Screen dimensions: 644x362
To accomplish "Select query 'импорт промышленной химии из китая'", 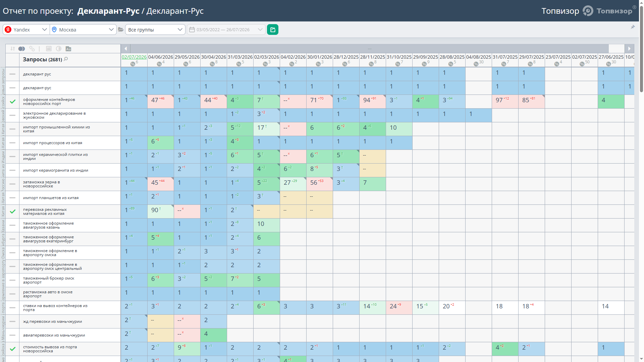I will 56,129.
